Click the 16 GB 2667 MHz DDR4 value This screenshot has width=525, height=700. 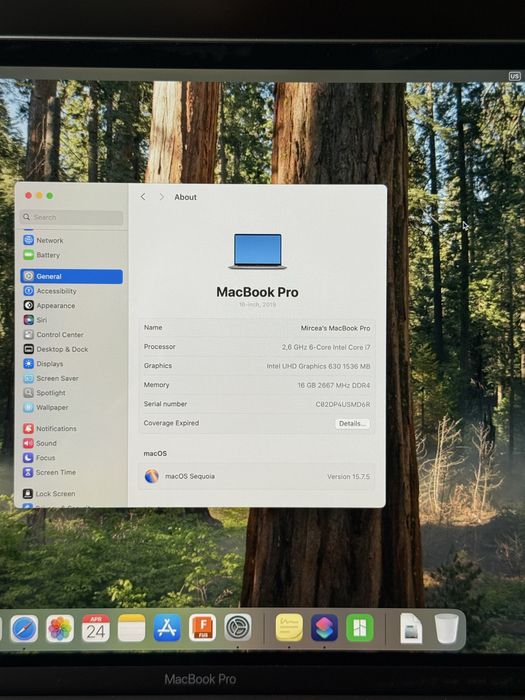pos(334,385)
